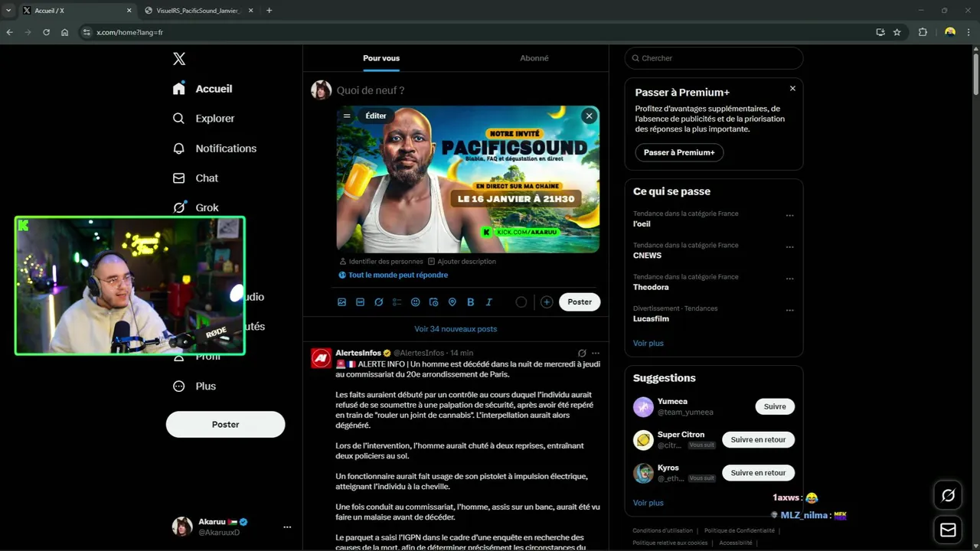The height and width of the screenshot is (551, 980).
Task: Click Suivre en retour for Super Citron
Action: tap(758, 439)
